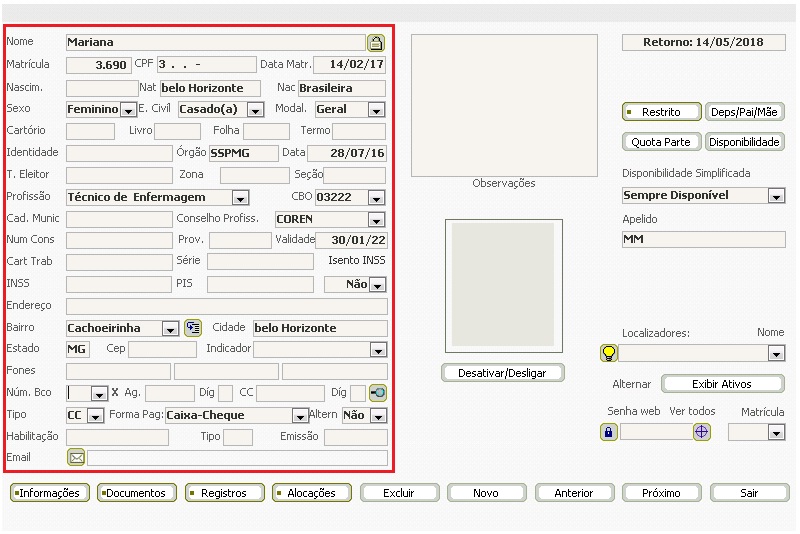Click the Órgão field showing SSPMG
This screenshot has width=800, height=534.
tap(243, 153)
